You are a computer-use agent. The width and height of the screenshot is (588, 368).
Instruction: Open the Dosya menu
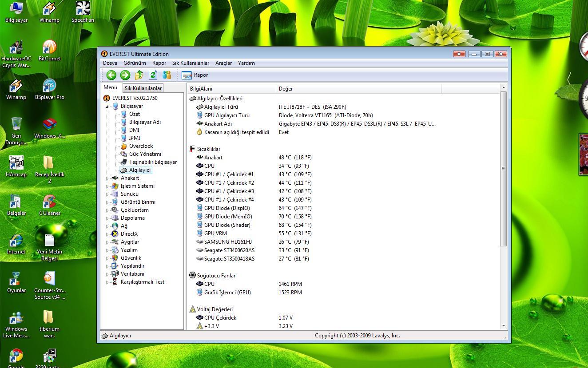[110, 63]
